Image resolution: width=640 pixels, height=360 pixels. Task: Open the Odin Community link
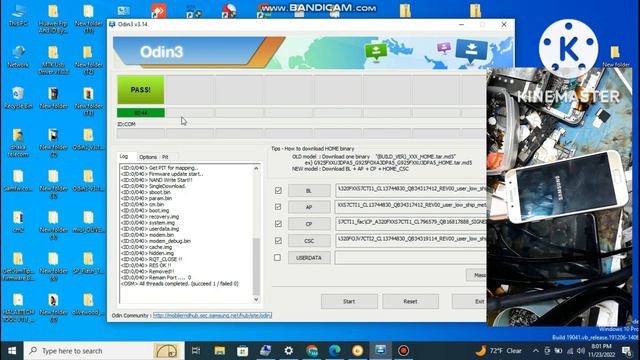click(x=212, y=316)
